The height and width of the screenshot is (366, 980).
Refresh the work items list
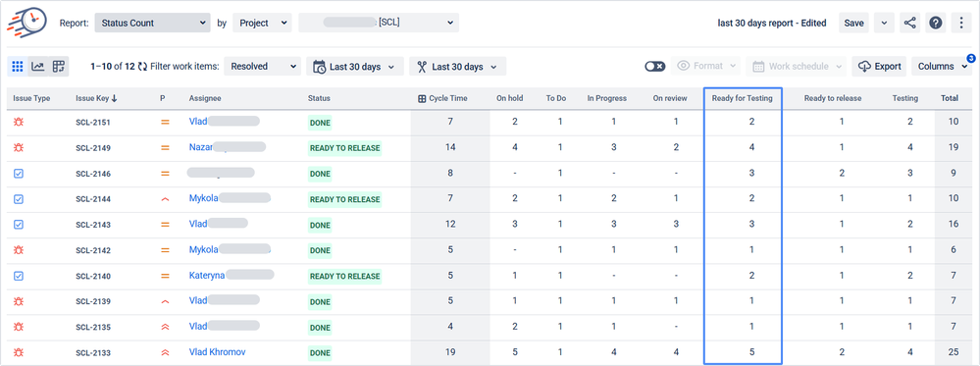tap(143, 67)
